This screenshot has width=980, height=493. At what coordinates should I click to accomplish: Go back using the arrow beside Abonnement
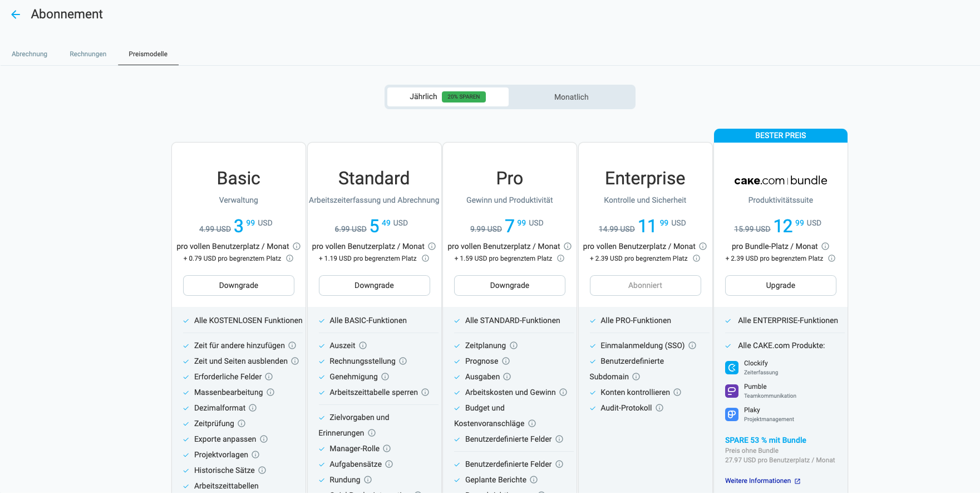pyautogui.click(x=16, y=14)
